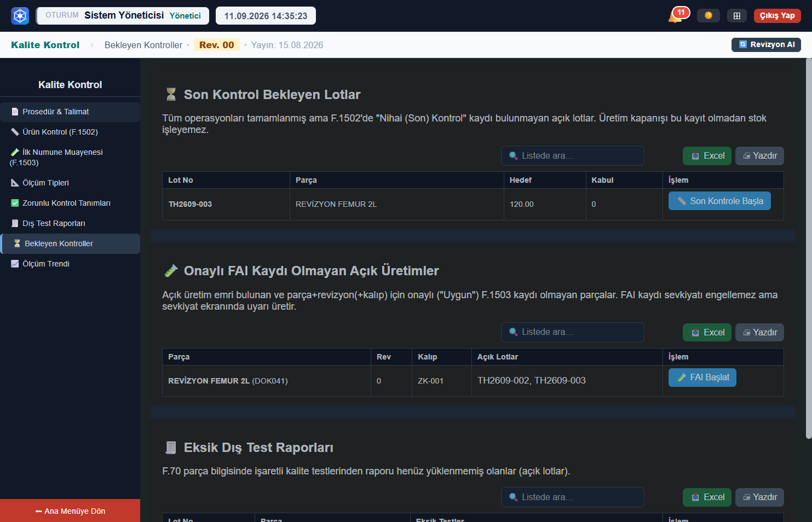Log out with Çıkış Yap button
Screen dimensions: 812x522
tap(777, 15)
